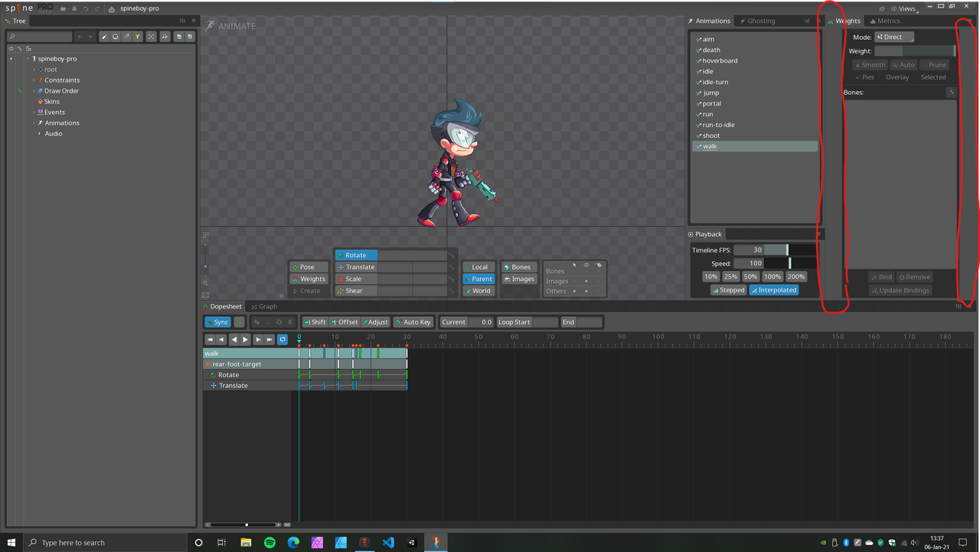The height and width of the screenshot is (552, 980).
Task: Play the animation forward
Action: click(246, 339)
